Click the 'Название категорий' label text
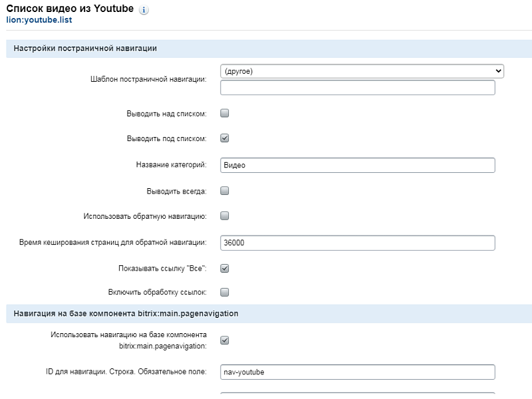Viewport: 532px width, 399px height. [171, 165]
